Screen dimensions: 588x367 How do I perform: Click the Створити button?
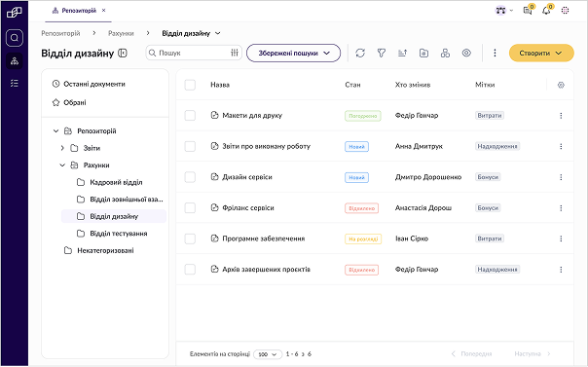(541, 54)
